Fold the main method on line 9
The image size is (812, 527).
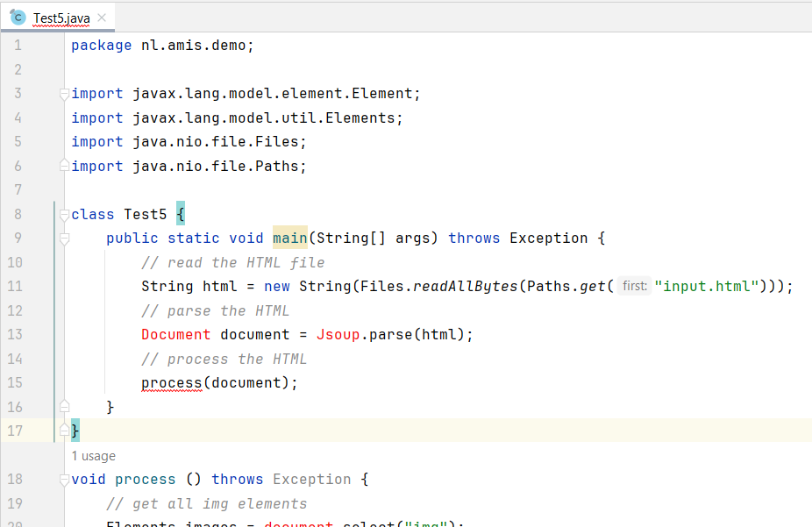(63, 239)
